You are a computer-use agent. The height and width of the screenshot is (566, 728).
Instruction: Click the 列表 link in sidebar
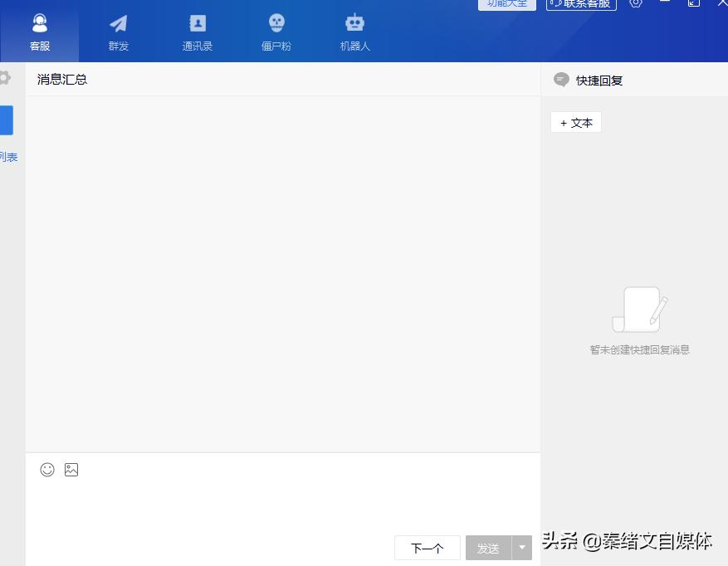pyautogui.click(x=9, y=157)
